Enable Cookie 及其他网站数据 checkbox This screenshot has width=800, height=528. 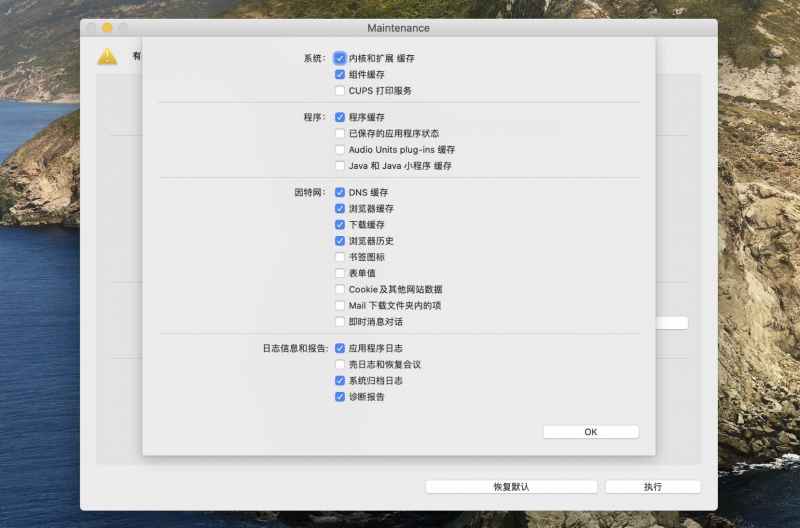[x=340, y=289]
